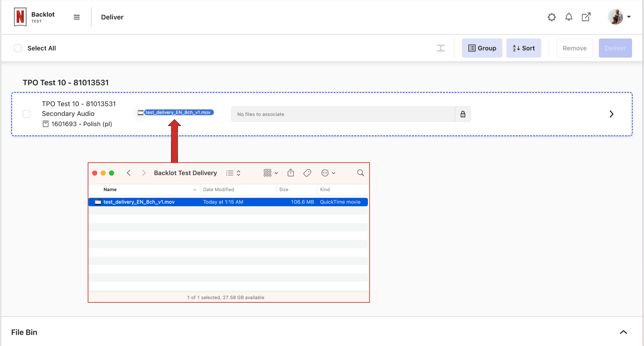This screenshot has height=346, width=644.
Task: Open the user avatar menu
Action: click(619, 17)
